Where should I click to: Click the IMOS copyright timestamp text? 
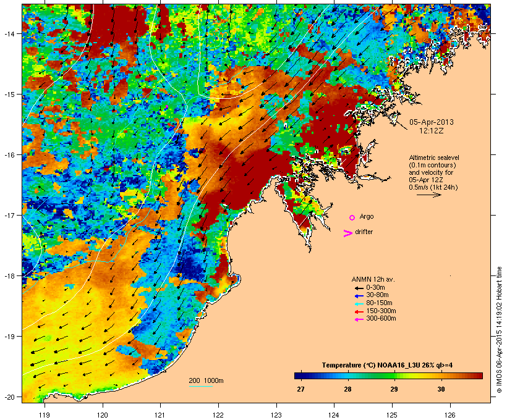pos(499,330)
